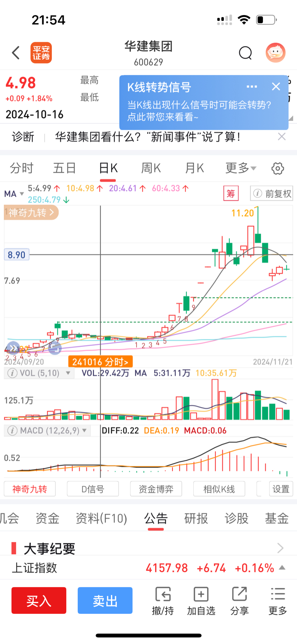Viewport: 297px width, 644px height.
Task: Toggle the D信号 indicator button
Action: [x=93, y=489]
